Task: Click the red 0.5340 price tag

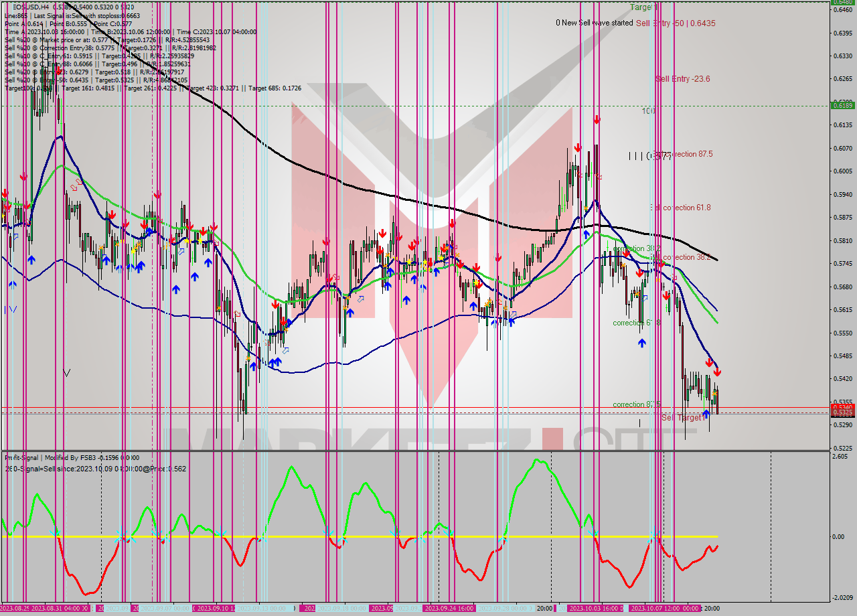Action: (x=842, y=407)
